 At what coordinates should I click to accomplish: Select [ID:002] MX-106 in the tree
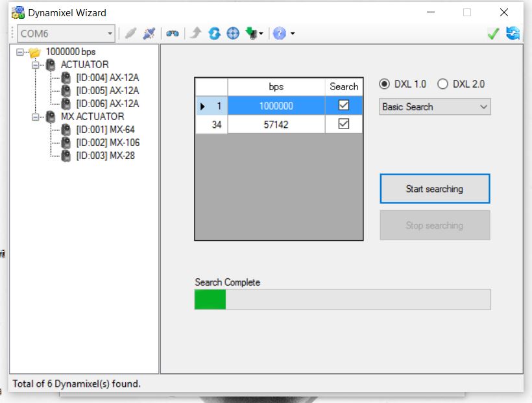tap(108, 143)
